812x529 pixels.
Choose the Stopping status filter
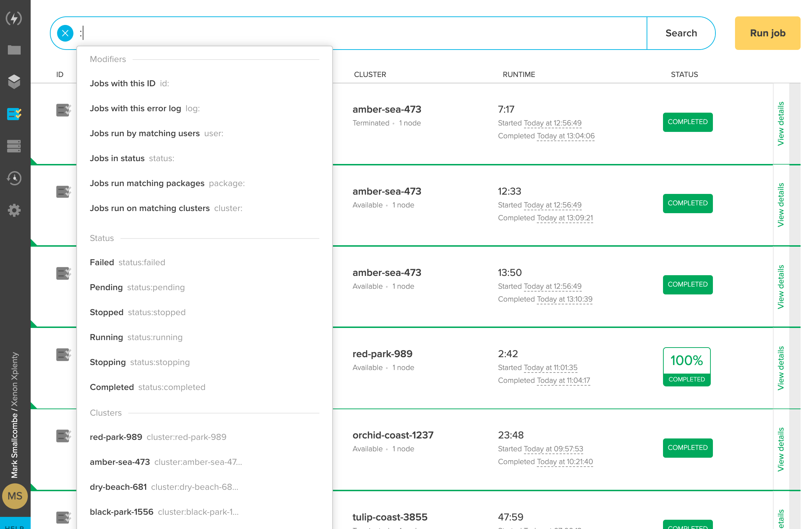coord(205,362)
